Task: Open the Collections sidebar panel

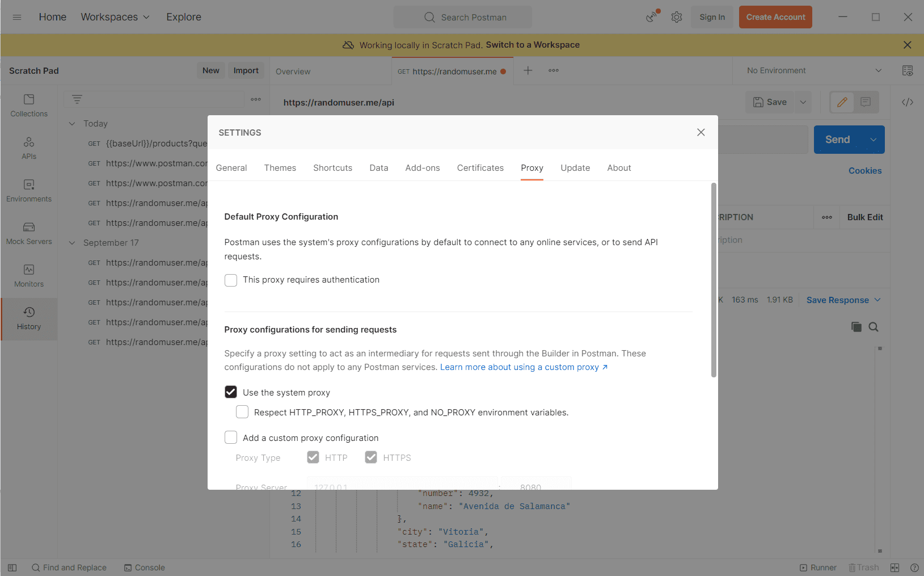Action: pyautogui.click(x=29, y=106)
